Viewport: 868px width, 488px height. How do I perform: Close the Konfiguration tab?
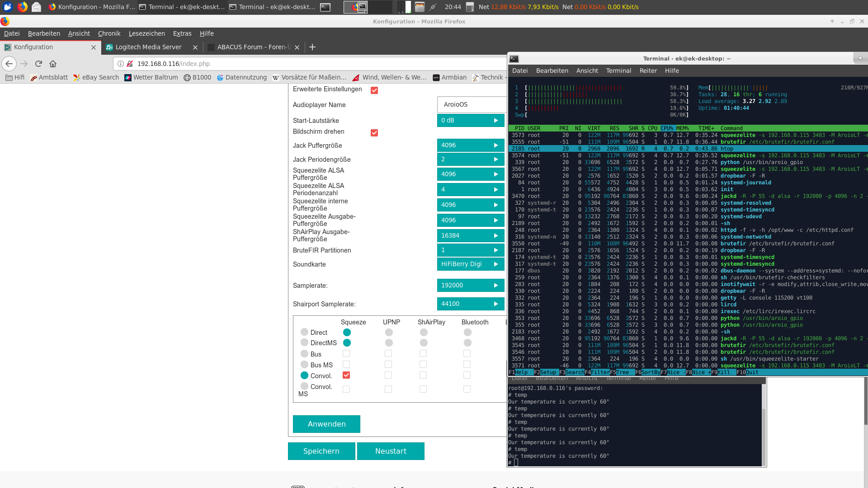pyautogui.click(x=94, y=47)
